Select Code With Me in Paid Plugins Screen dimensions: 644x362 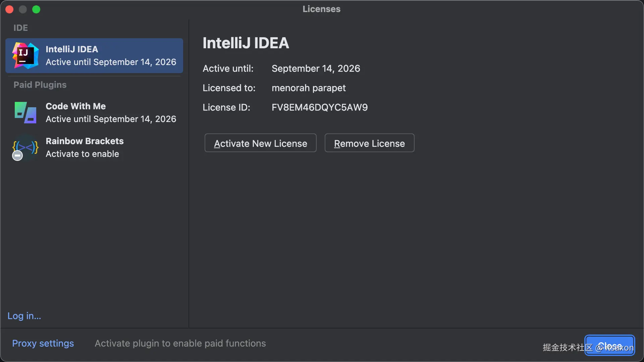pyautogui.click(x=111, y=113)
